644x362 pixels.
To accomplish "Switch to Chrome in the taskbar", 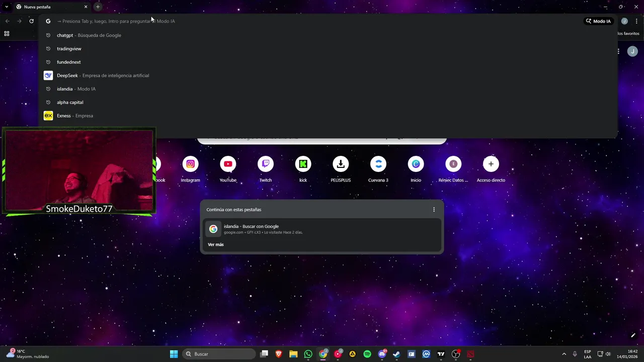I will [x=323, y=354].
